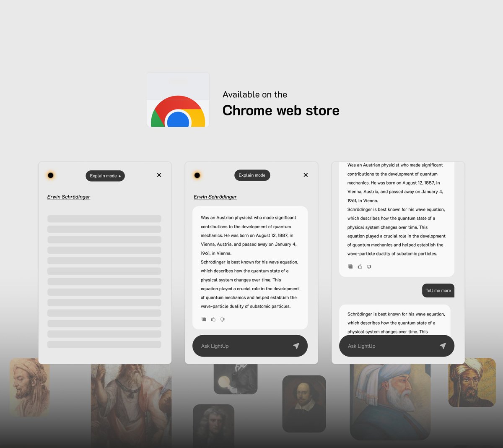Dislike the answer in the right chat panel
Viewport: 503px width, 448px height.
[x=369, y=267]
